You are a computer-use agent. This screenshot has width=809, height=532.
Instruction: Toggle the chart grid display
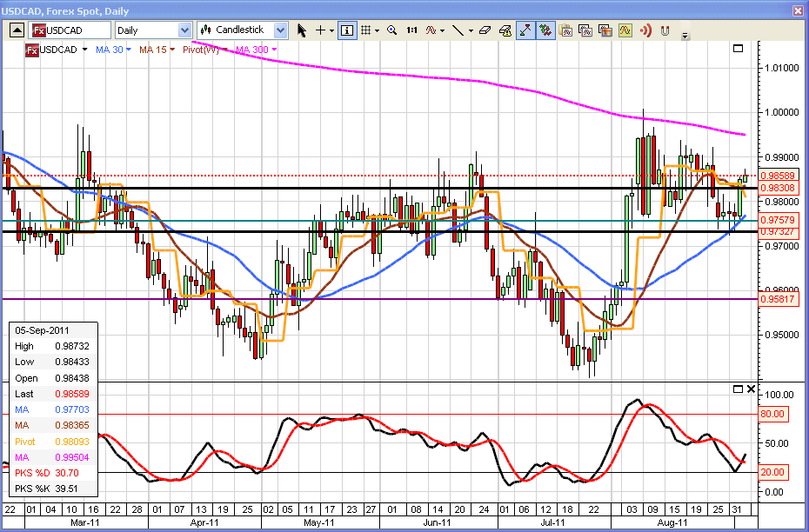[366, 30]
